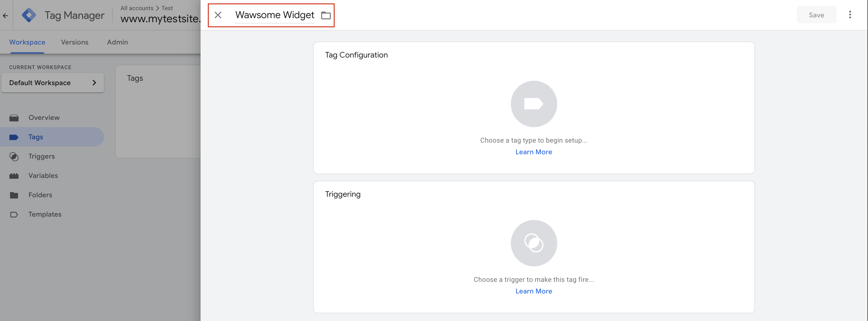The height and width of the screenshot is (321, 868).
Task: Click the Tag Manager logo
Action: coord(29,15)
